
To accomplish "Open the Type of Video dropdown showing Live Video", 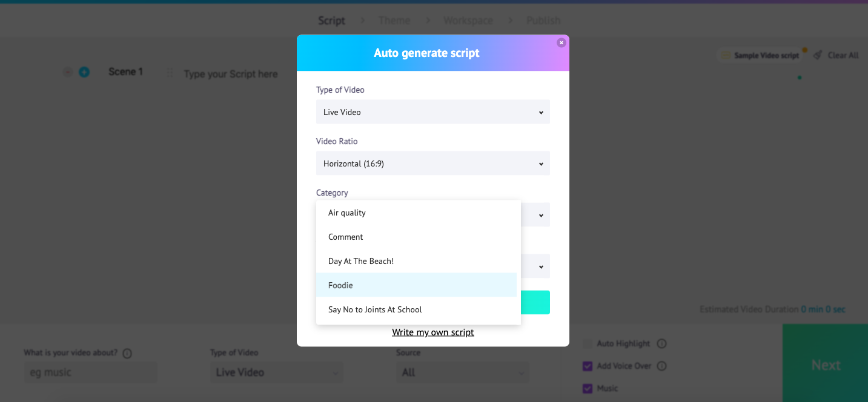I will point(432,112).
